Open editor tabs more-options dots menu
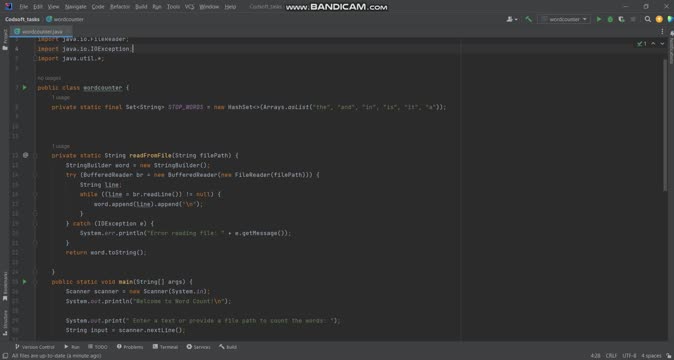Image resolution: width=674 pixels, height=360 pixels. (662, 32)
